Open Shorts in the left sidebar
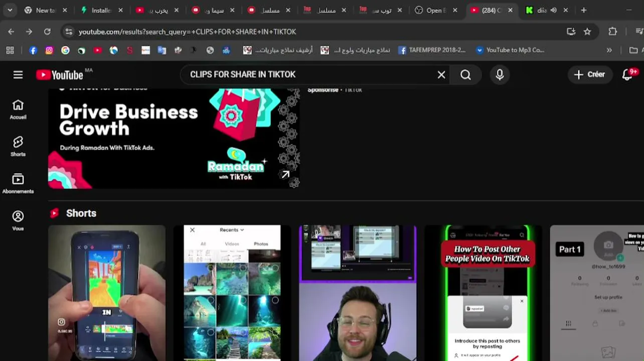 click(x=18, y=146)
